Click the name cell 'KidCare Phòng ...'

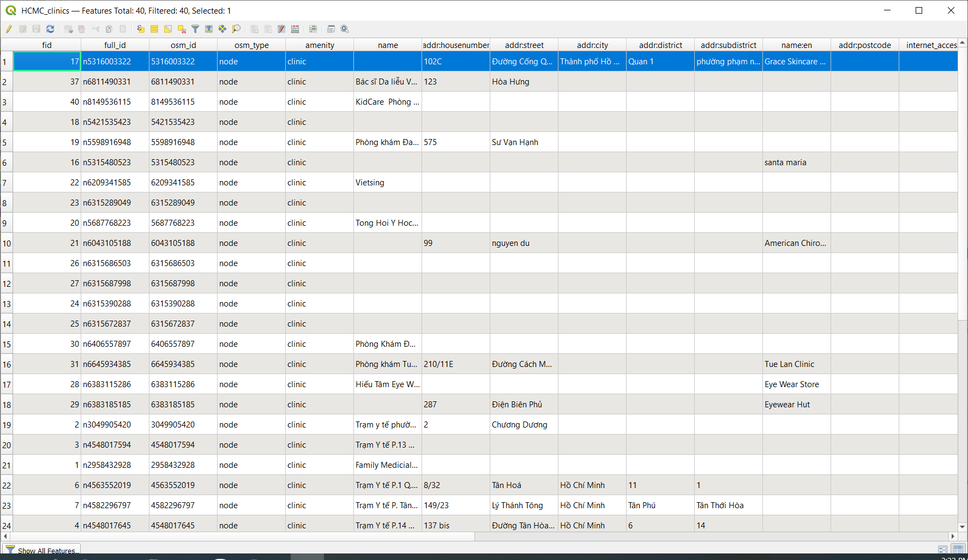388,102
